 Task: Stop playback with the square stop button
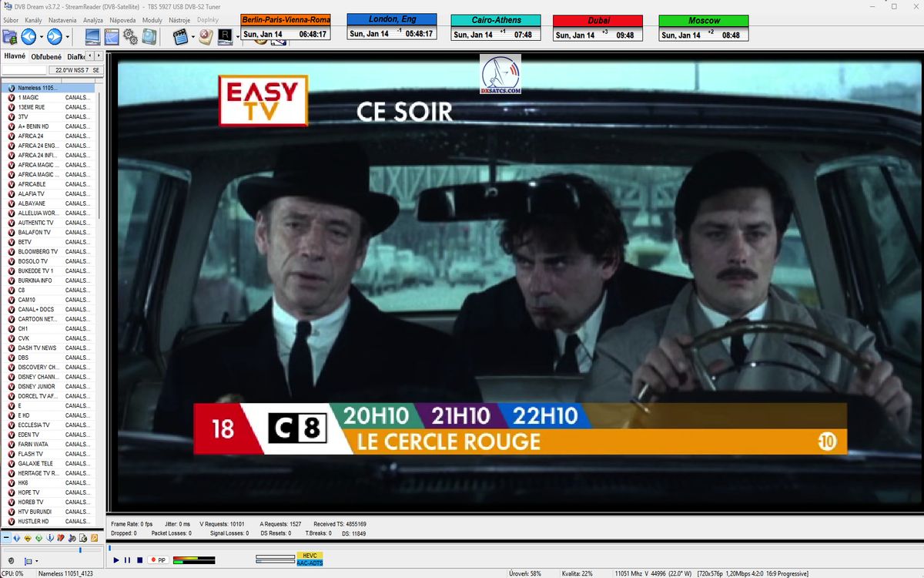(x=139, y=560)
